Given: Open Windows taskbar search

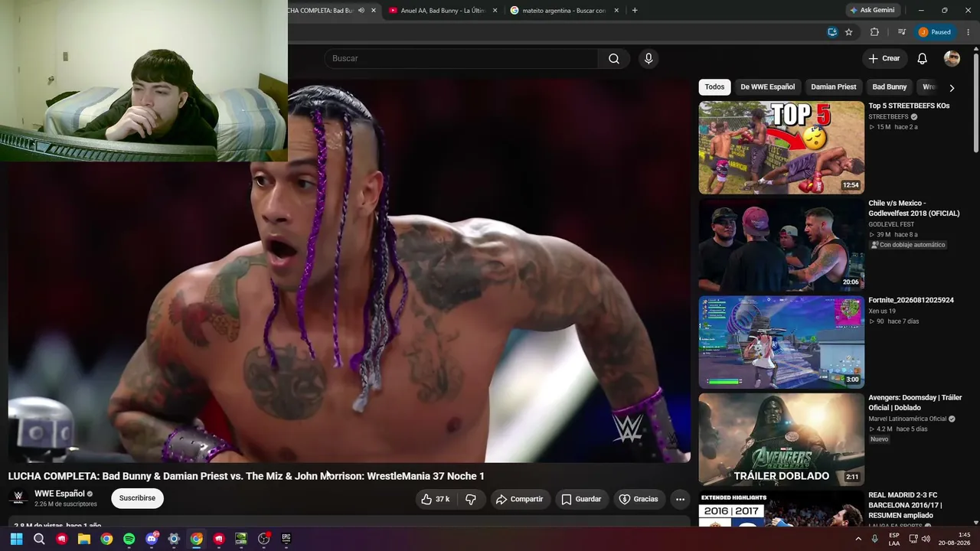Looking at the screenshot, I should click(39, 539).
